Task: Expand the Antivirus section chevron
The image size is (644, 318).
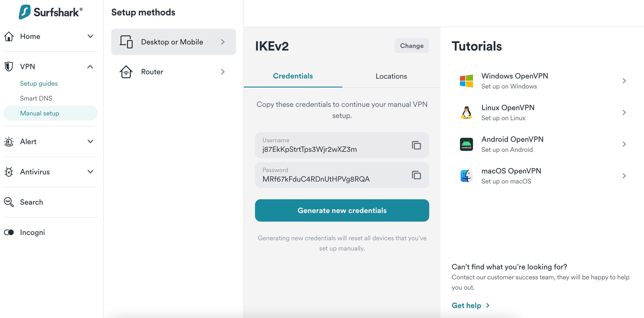Action: [91, 172]
